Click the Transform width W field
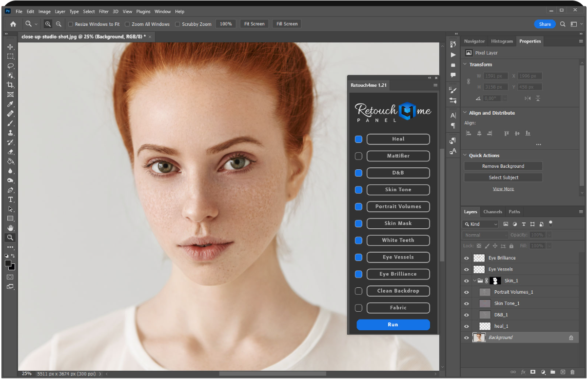The image size is (588, 380). tap(495, 76)
